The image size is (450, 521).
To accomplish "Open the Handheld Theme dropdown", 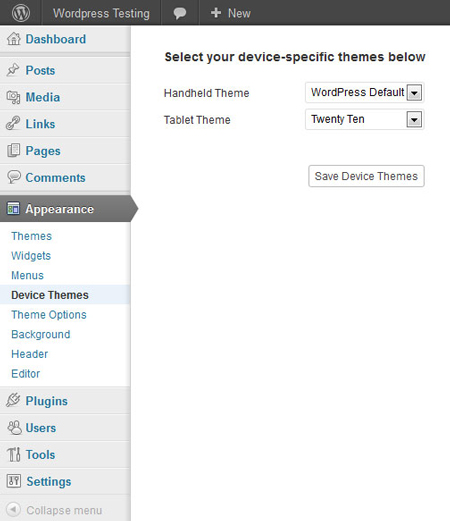I will click(x=365, y=92).
